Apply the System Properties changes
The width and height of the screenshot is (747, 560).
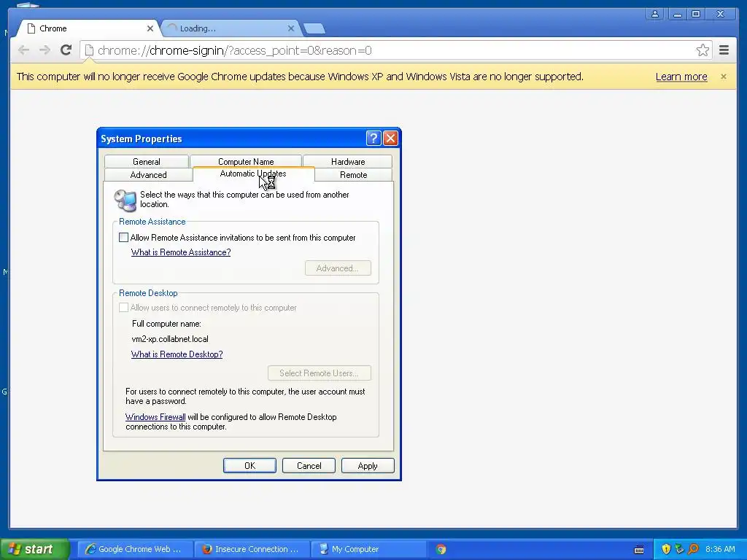pos(368,466)
